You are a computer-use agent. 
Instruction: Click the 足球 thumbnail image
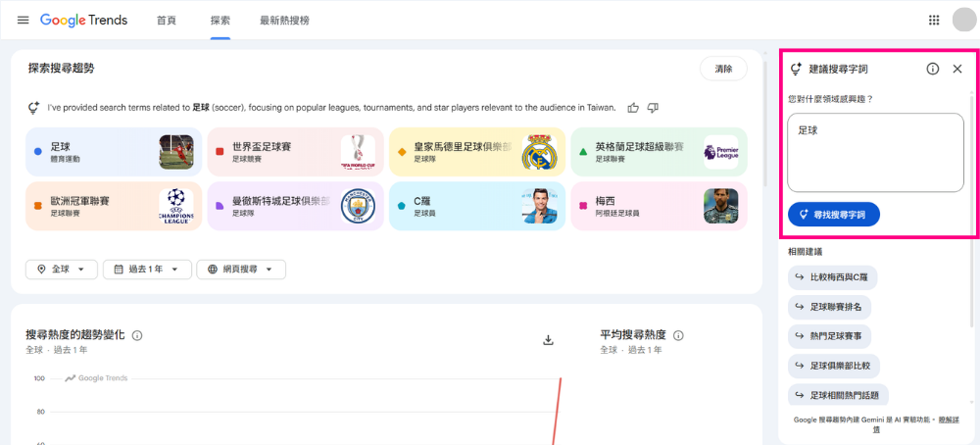point(176,152)
